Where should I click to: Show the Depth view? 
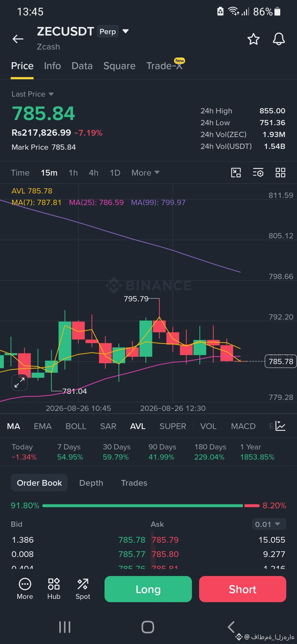click(91, 483)
